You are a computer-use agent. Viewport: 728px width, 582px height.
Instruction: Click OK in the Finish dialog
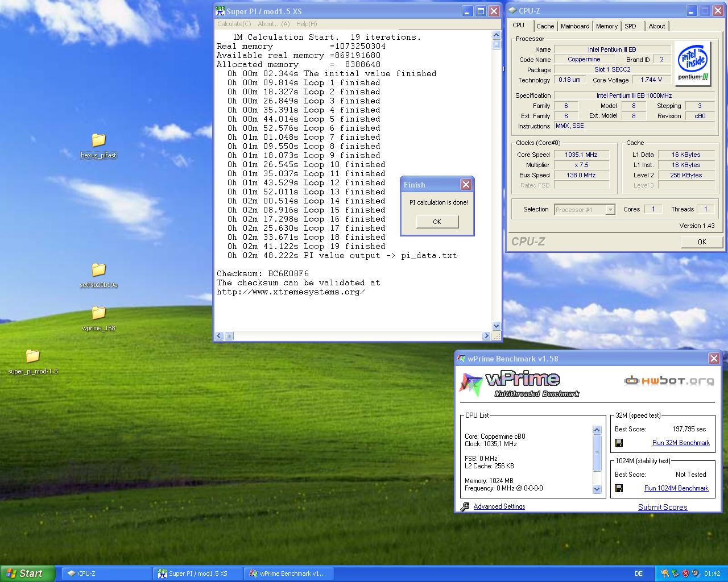pyautogui.click(x=437, y=222)
